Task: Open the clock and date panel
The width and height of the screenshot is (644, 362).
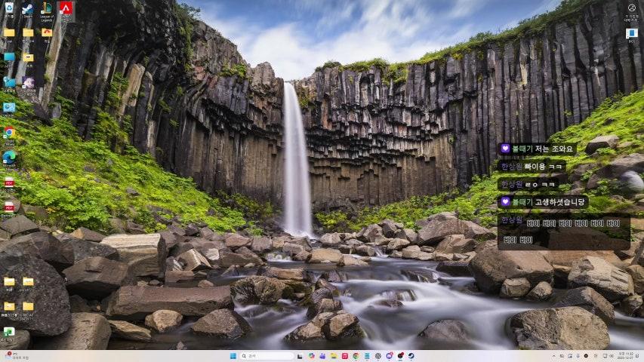Action: 627,356
